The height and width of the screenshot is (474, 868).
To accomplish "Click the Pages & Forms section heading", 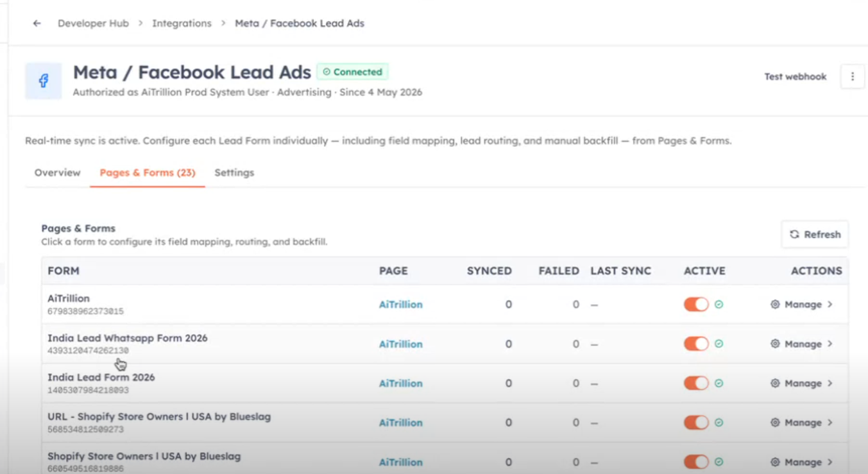I will coord(78,228).
